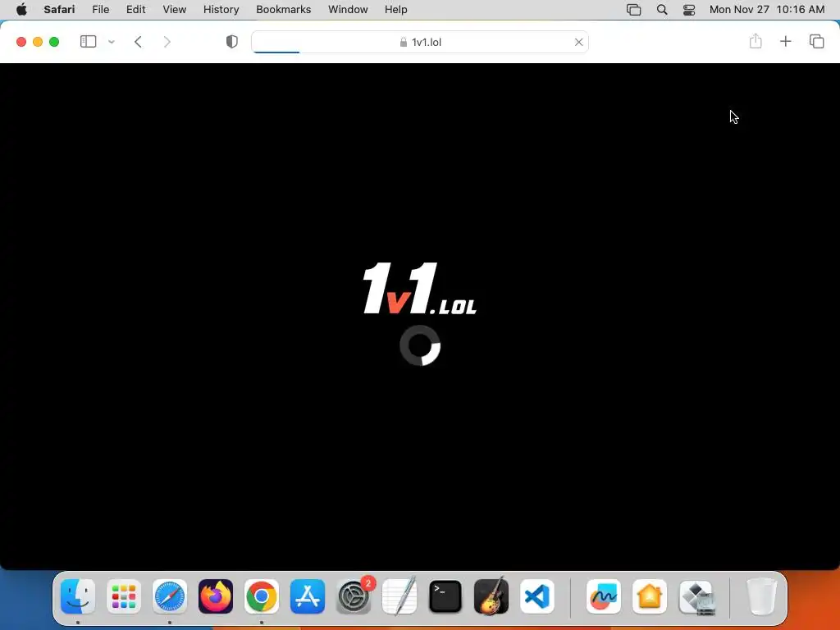Open Launchpad from the Dock

pyautogui.click(x=124, y=596)
